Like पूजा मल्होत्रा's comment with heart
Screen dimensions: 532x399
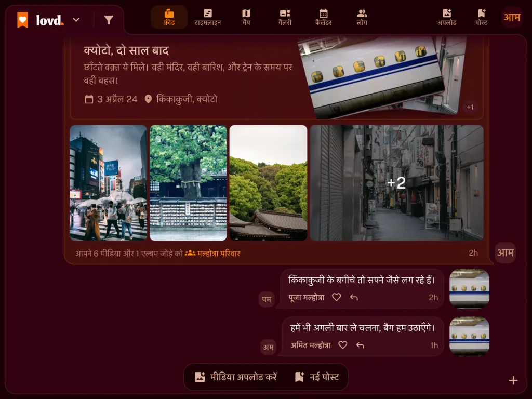336,297
